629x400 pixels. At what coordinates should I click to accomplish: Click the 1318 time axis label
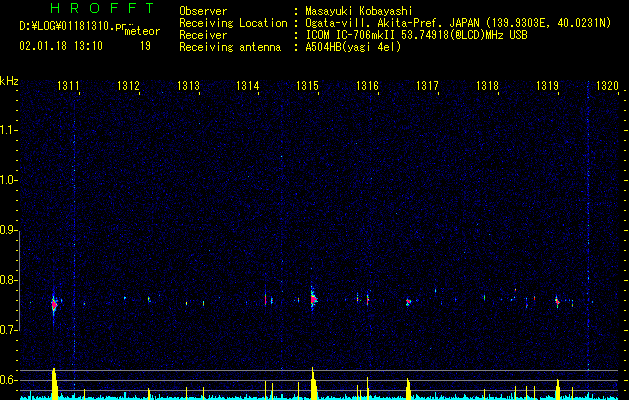487,85
